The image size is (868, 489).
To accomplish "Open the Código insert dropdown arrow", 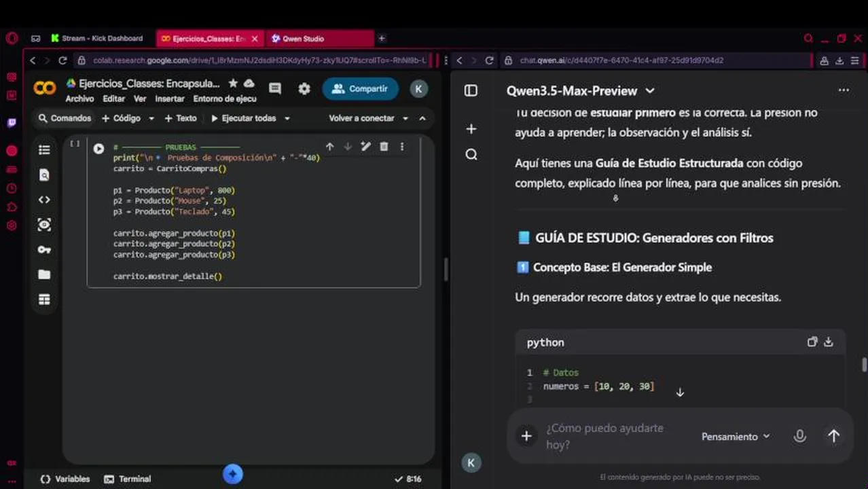I will tap(151, 118).
